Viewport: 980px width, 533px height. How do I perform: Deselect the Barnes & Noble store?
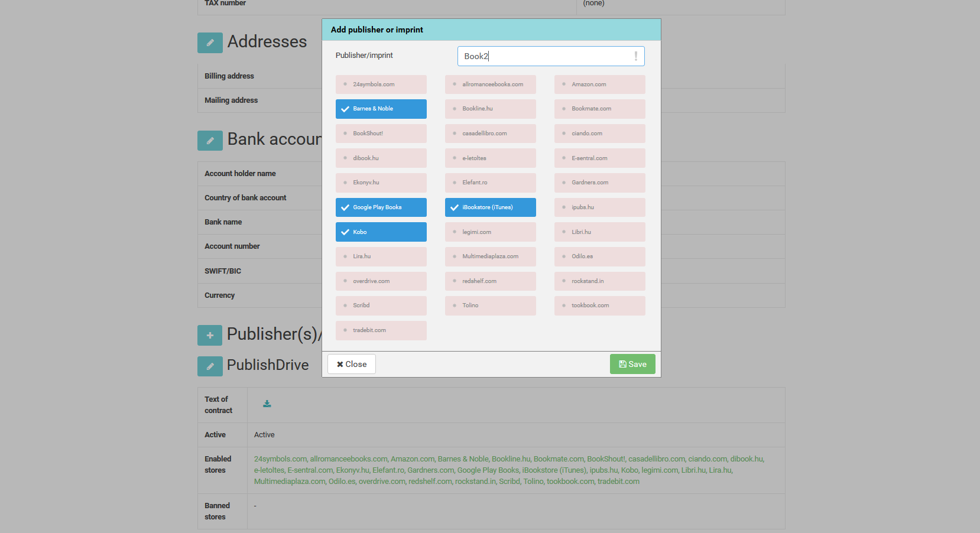tap(381, 109)
